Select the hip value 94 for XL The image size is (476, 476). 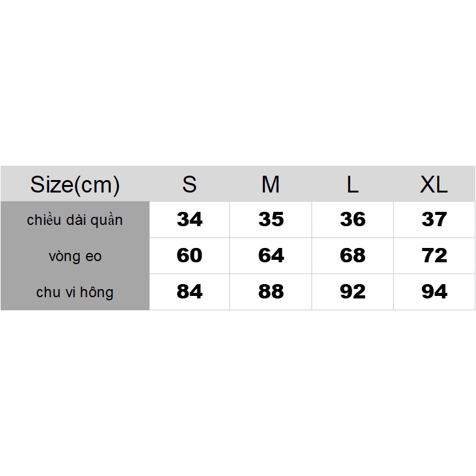(434, 292)
